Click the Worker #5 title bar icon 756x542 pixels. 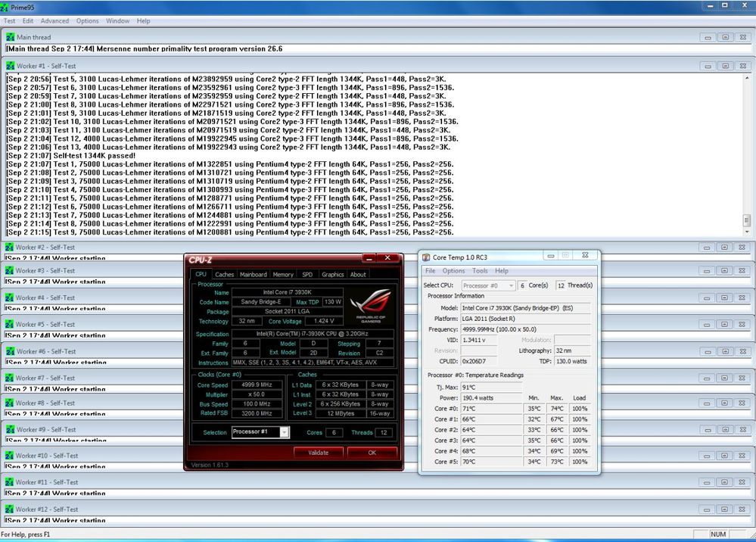[x=9, y=324]
